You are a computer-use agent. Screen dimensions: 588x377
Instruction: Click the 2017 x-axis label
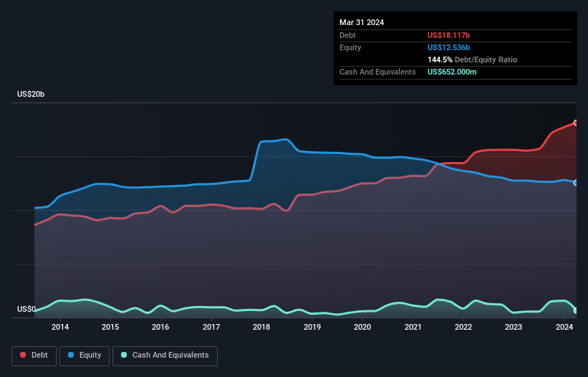click(x=211, y=327)
